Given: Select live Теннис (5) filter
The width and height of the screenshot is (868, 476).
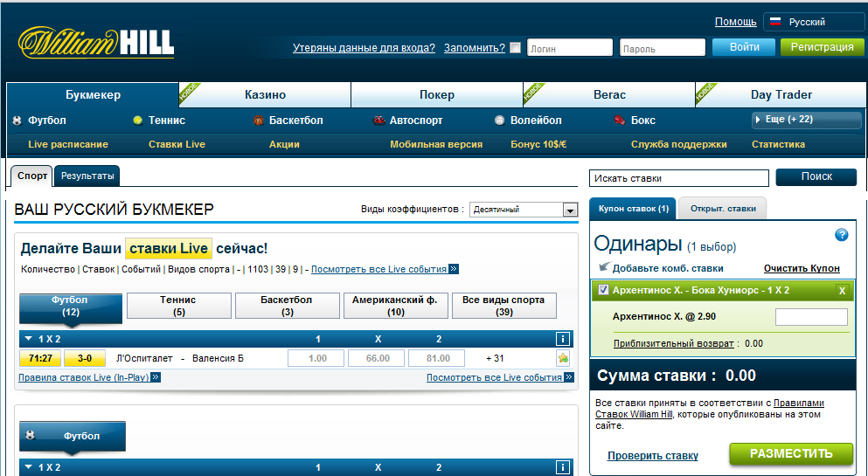Looking at the screenshot, I should pyautogui.click(x=179, y=306).
